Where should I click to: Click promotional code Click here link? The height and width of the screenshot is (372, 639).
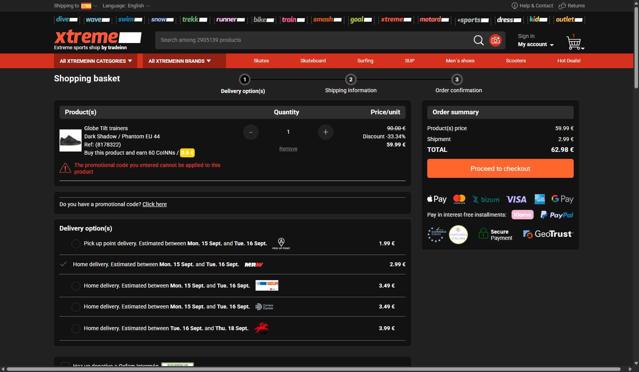point(154,204)
